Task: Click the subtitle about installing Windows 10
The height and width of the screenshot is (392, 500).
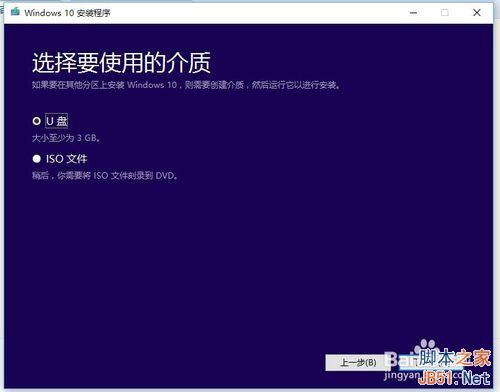Action: [x=186, y=85]
